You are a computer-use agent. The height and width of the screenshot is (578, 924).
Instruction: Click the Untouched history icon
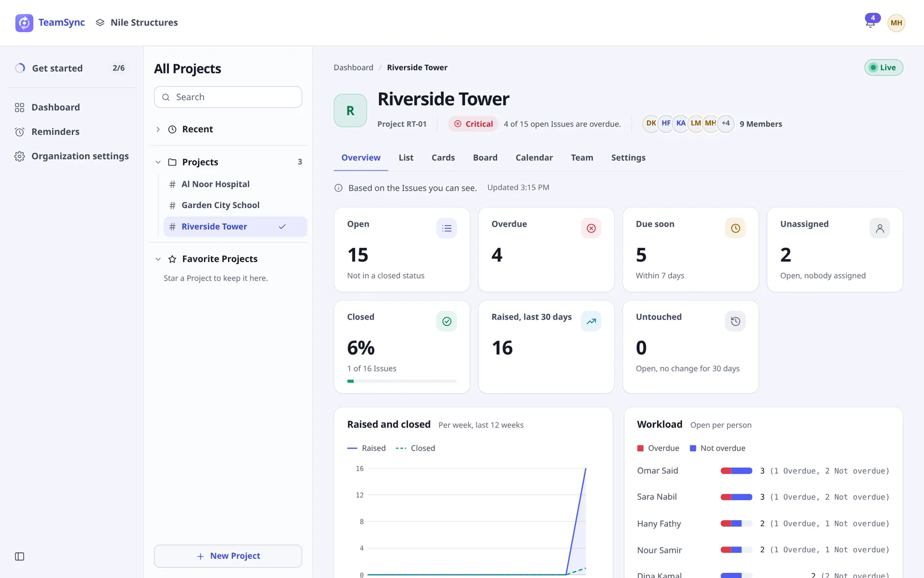click(735, 321)
